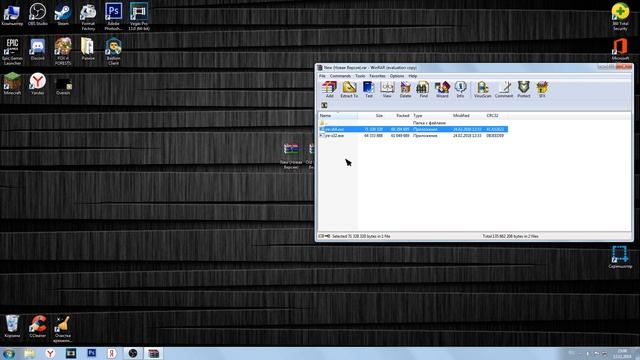Select the Steam desktop shortcut
Image resolution: width=640 pixels, height=360 pixels.
coord(63,15)
